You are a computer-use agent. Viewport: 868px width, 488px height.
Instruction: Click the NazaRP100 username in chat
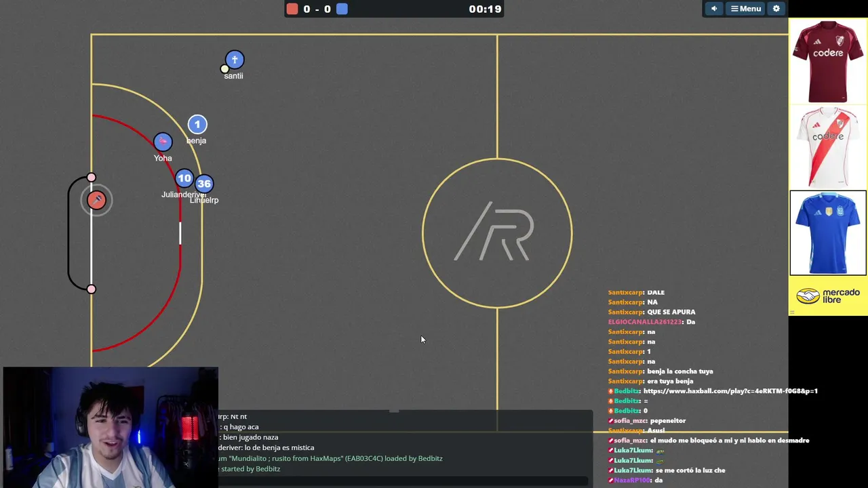pos(632,481)
